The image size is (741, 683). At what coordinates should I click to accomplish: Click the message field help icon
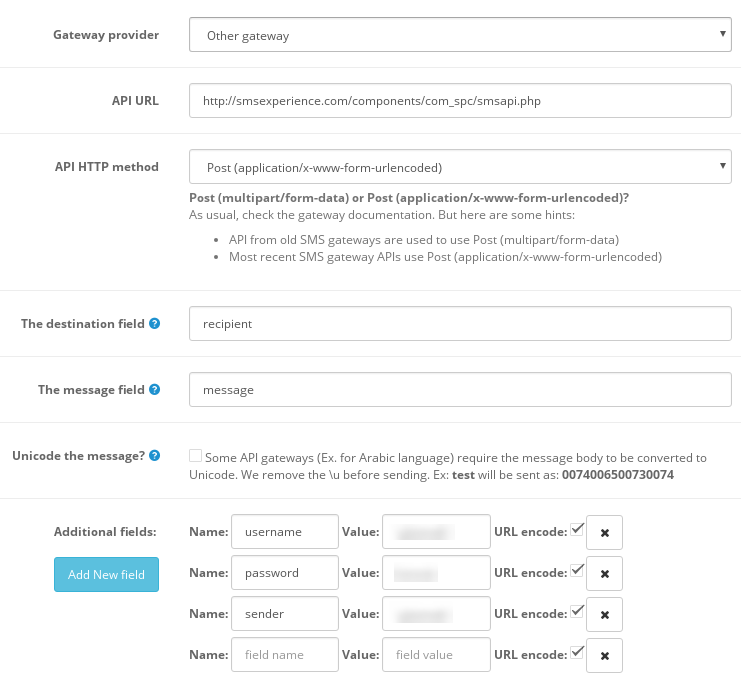tap(154, 390)
